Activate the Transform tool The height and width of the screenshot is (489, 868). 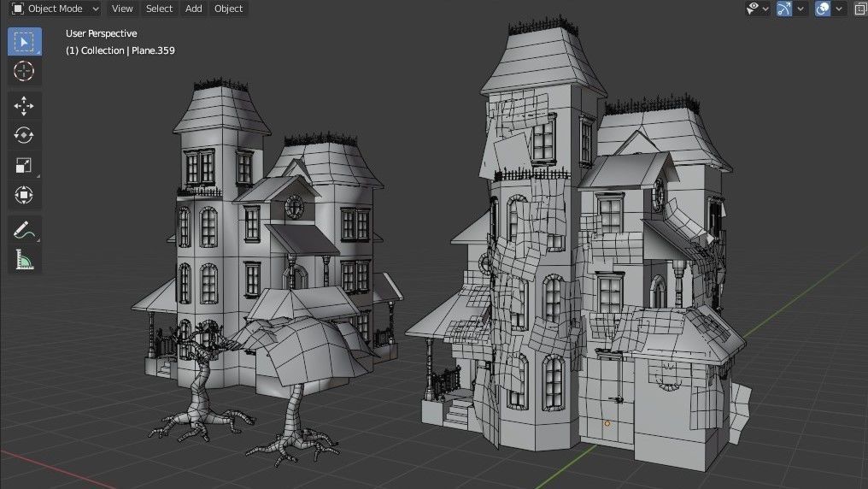[24, 195]
